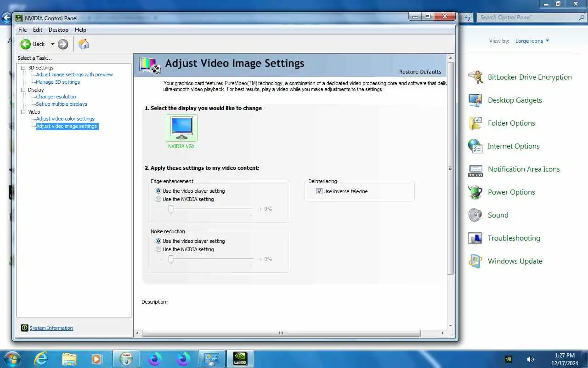This screenshot has width=588, height=368.
Task: Open the File menu
Action: [23, 30]
